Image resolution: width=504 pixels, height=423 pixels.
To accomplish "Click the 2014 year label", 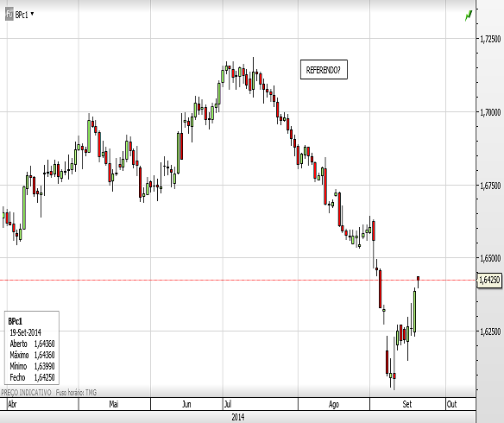I will point(238,417).
